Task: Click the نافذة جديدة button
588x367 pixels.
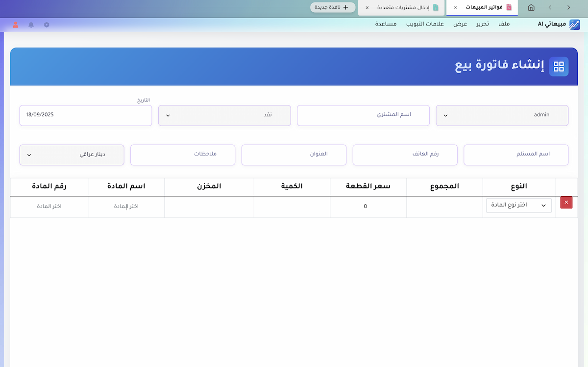Action: point(333,7)
